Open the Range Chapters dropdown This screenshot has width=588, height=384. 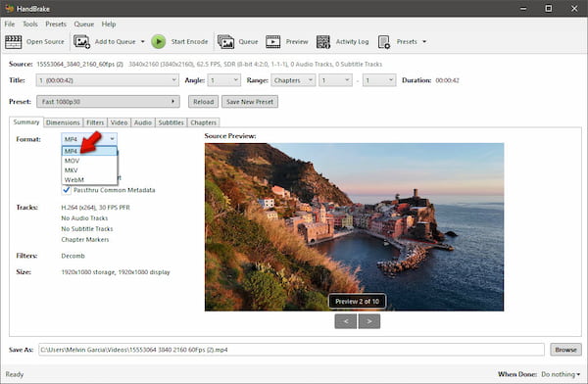pos(293,80)
